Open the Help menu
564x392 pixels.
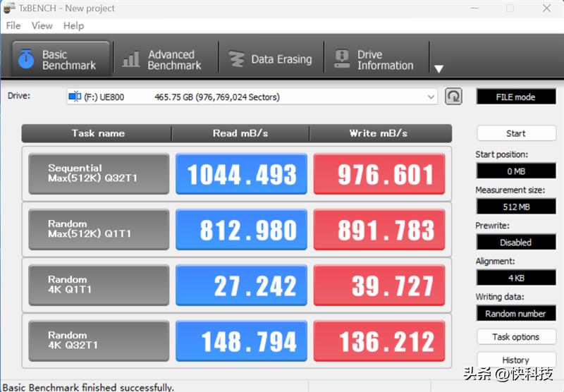tap(73, 26)
